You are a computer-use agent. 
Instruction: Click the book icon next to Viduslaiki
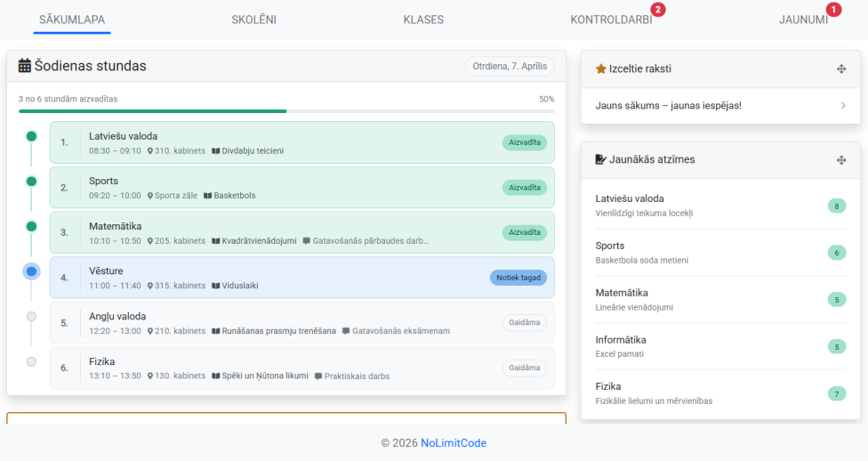(x=215, y=286)
